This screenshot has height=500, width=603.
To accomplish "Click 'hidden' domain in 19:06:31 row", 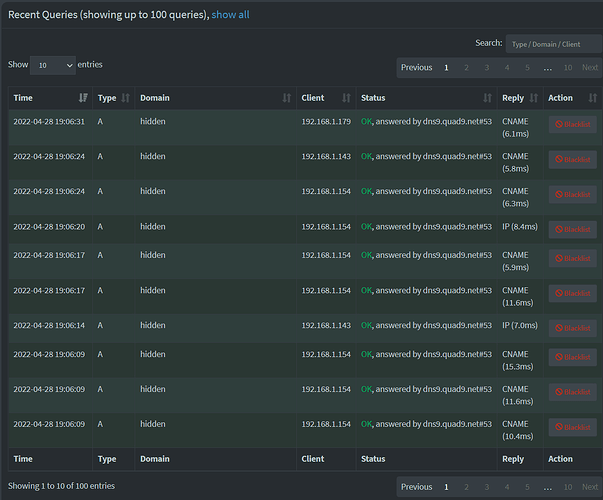I will tap(153, 122).
